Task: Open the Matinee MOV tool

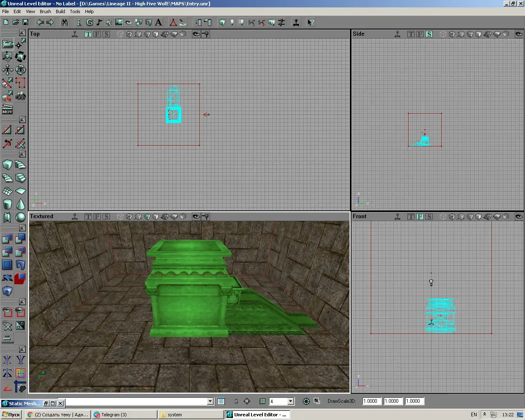Action: pyautogui.click(x=7, y=109)
